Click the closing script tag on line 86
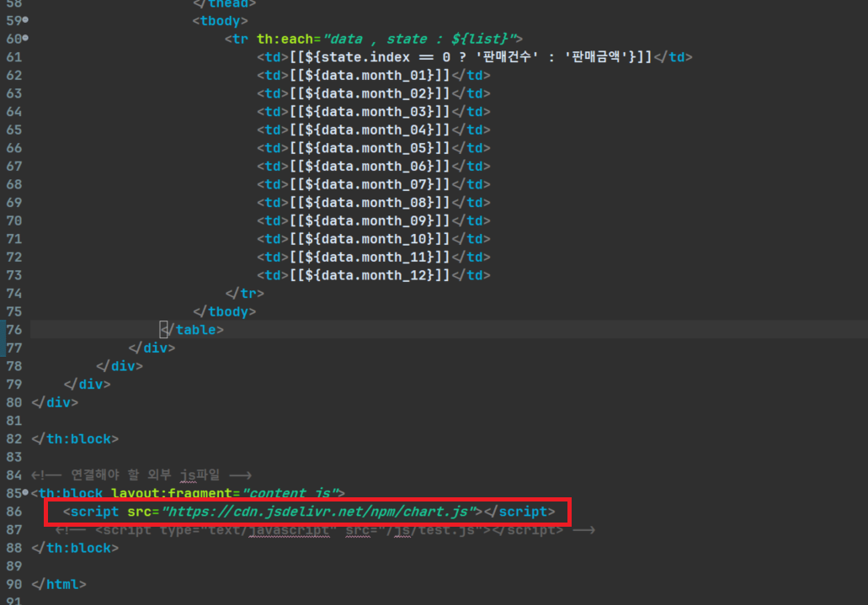Image resolution: width=868 pixels, height=605 pixels. point(519,512)
